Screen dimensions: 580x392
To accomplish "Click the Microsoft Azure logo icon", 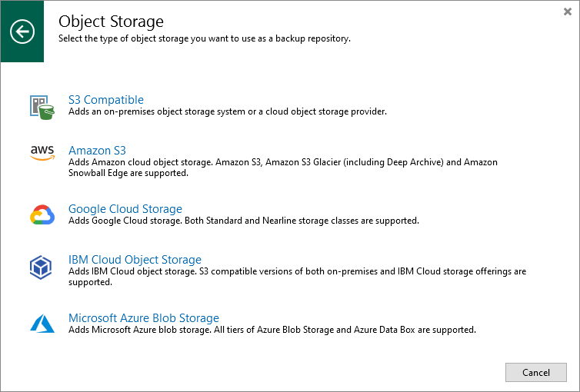I will 42,324.
